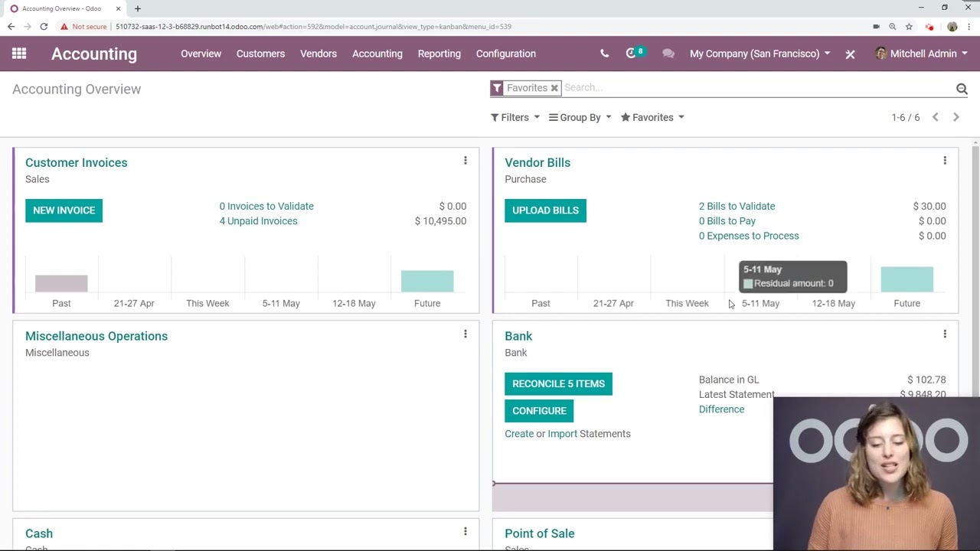
Task: Click the NEW INVOICE button
Action: (x=64, y=210)
